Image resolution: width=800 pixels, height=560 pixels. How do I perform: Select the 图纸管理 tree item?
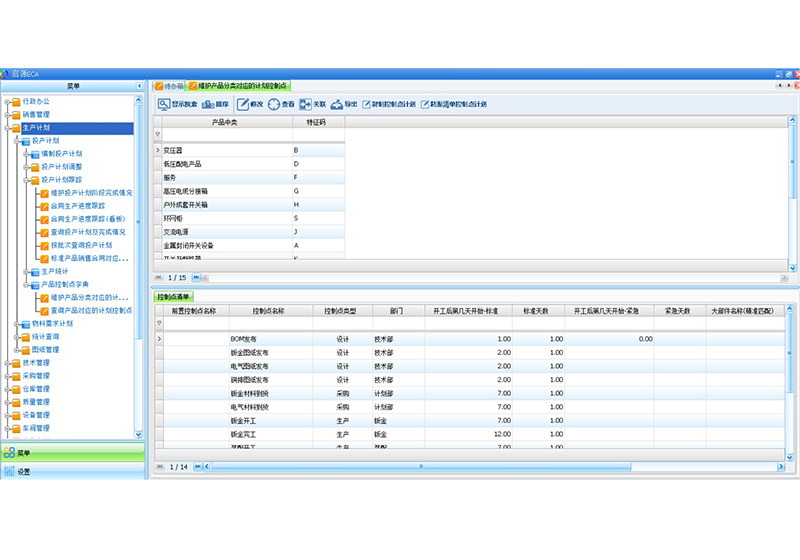(x=45, y=350)
